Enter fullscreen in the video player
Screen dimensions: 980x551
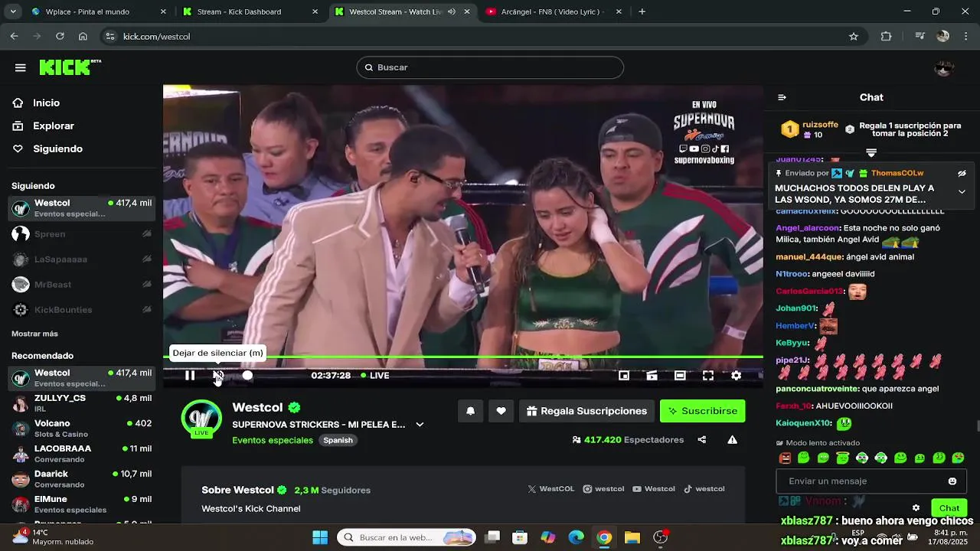pyautogui.click(x=708, y=375)
